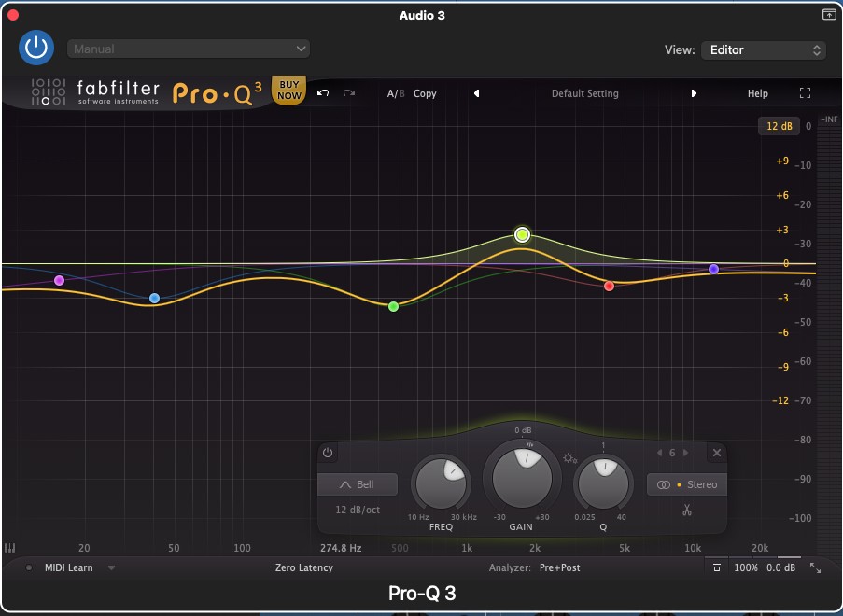
Task: Open the 12 dB/oct slope menu
Action: pyautogui.click(x=358, y=510)
